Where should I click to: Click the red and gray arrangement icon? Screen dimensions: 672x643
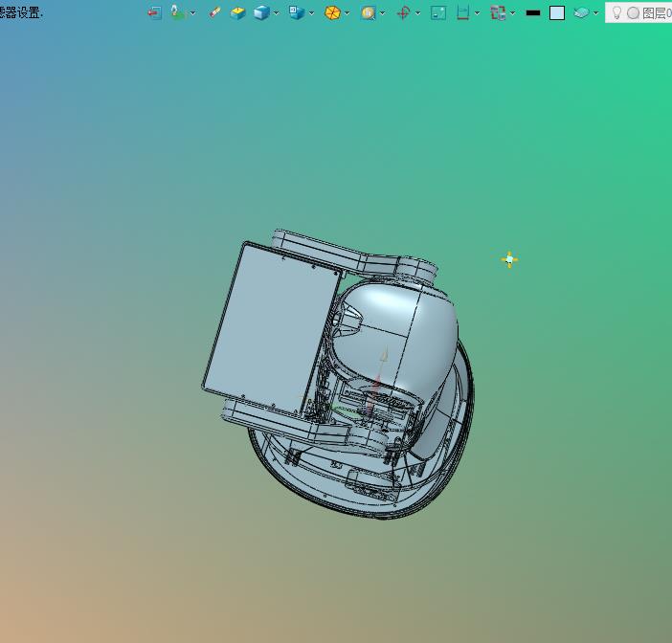click(x=498, y=12)
